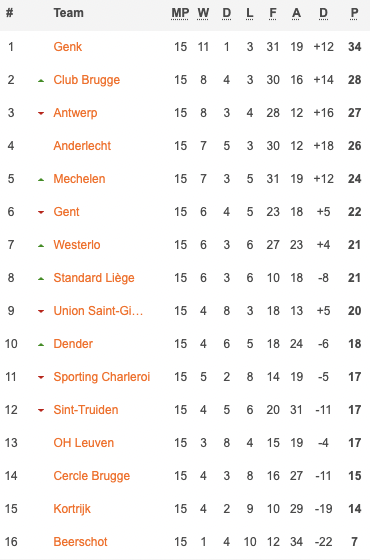
Task: Open the Genk team link
Action: coord(68,47)
